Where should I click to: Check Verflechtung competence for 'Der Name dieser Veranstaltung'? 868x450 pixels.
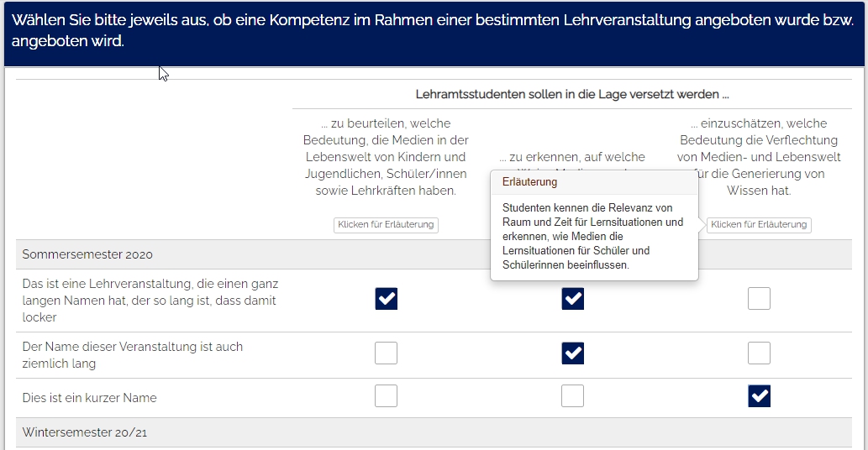pos(759,353)
